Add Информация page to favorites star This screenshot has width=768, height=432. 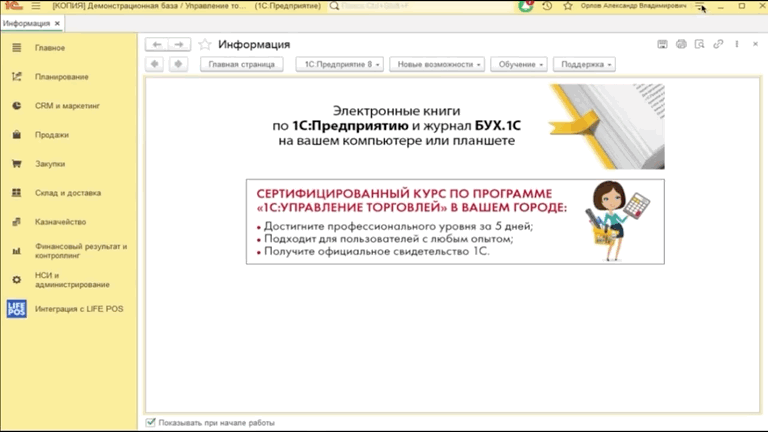pyautogui.click(x=205, y=45)
